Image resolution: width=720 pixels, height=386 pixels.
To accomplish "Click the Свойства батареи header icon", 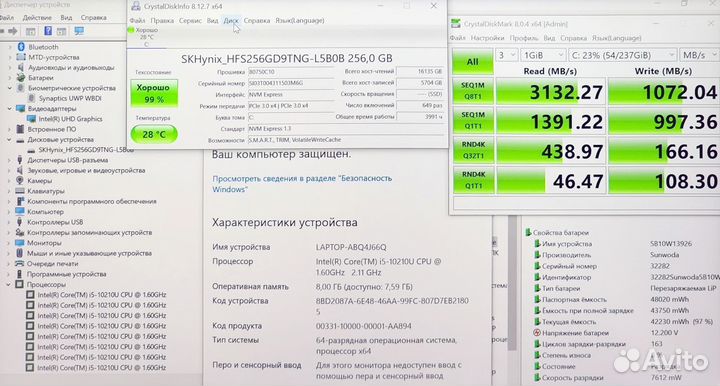I will pos(528,233).
